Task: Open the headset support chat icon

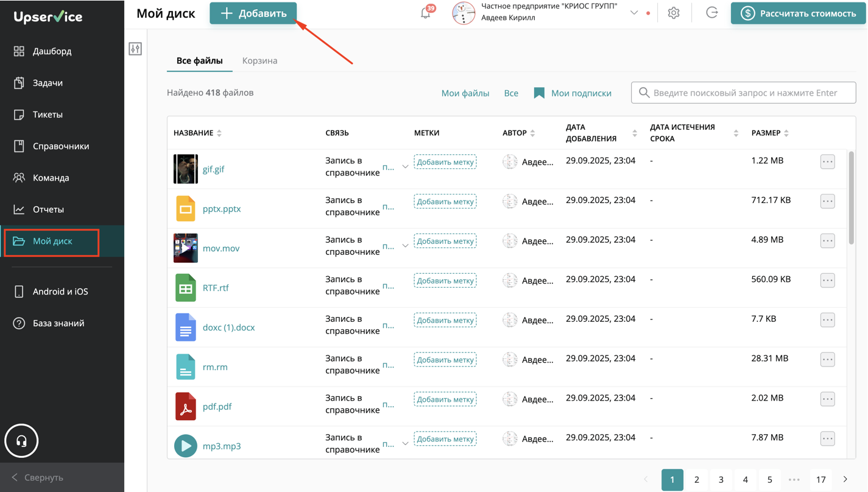Action: click(21, 441)
